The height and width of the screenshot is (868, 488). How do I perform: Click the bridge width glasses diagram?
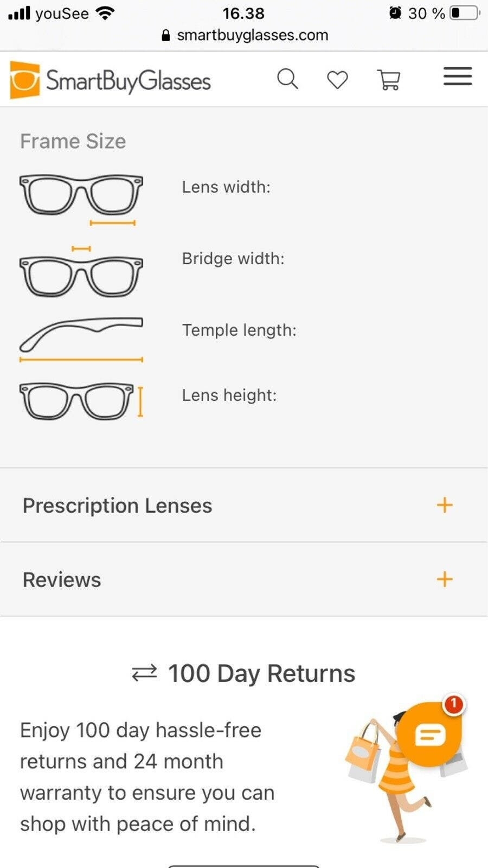click(x=81, y=272)
